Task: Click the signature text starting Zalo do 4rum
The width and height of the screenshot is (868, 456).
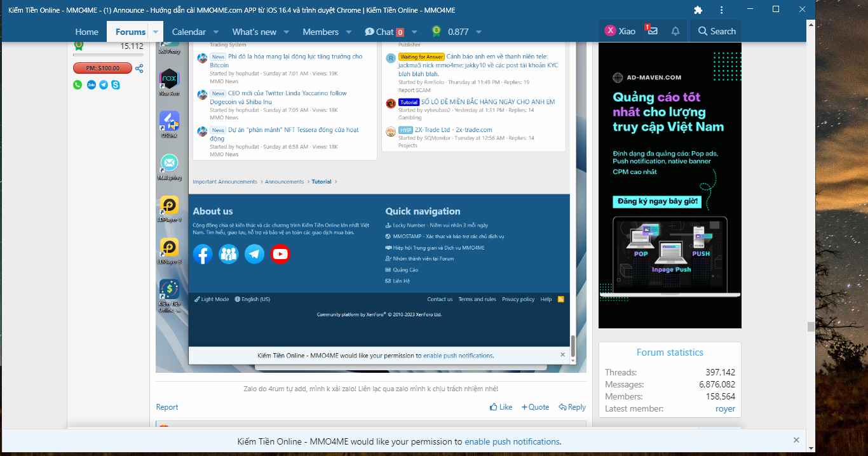Action: point(371,389)
